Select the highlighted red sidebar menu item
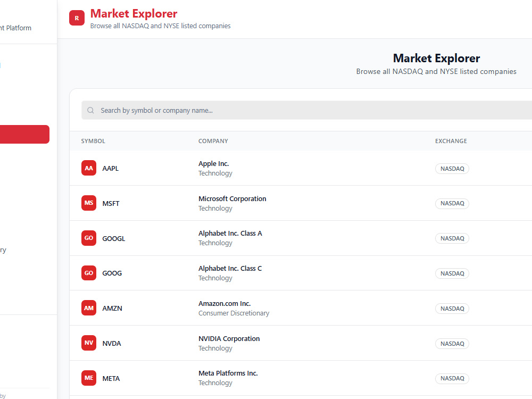The height and width of the screenshot is (399, 532). (x=24, y=135)
